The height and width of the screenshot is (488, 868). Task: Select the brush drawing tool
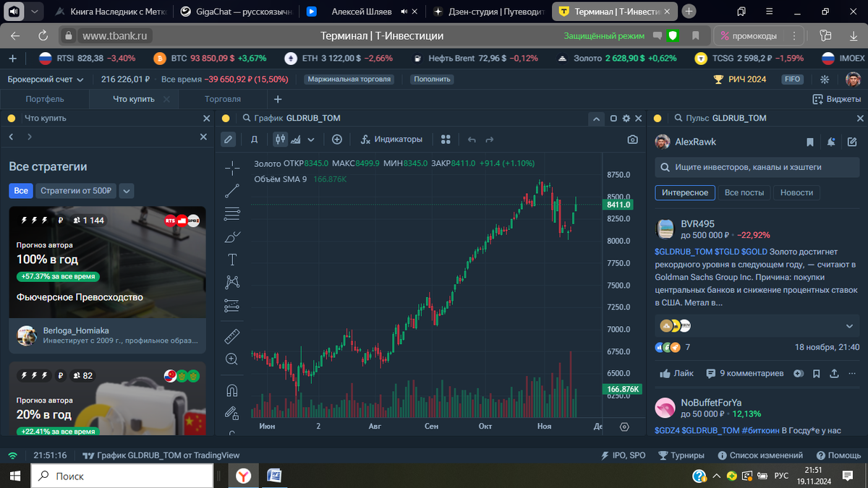pyautogui.click(x=232, y=236)
